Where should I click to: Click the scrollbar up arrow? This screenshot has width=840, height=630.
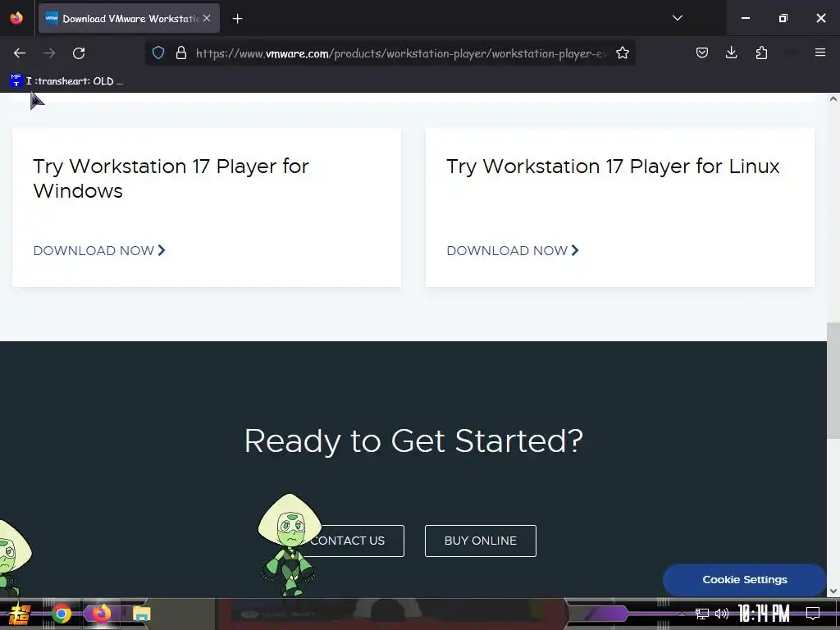833,99
